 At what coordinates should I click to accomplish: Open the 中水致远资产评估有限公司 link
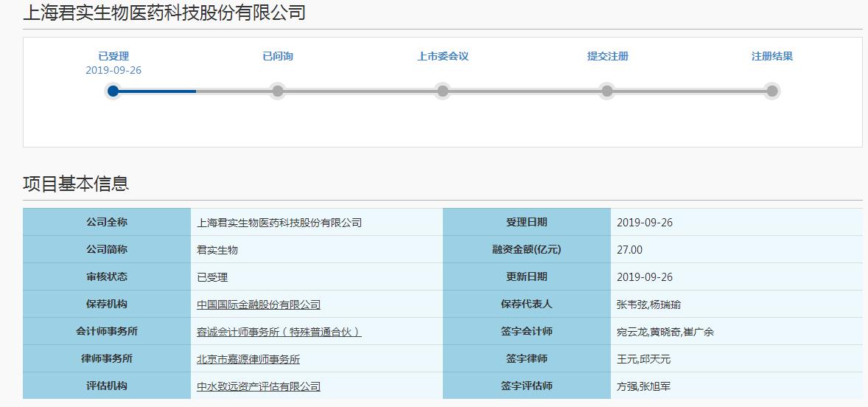point(259,386)
